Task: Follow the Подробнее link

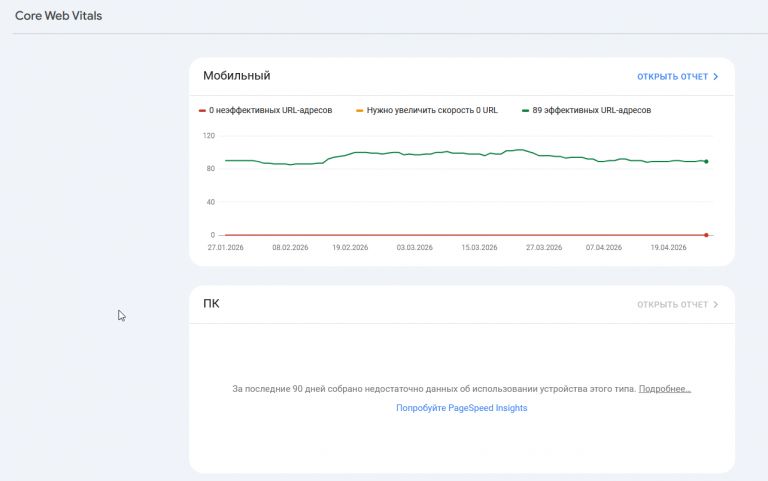Action: click(665, 388)
